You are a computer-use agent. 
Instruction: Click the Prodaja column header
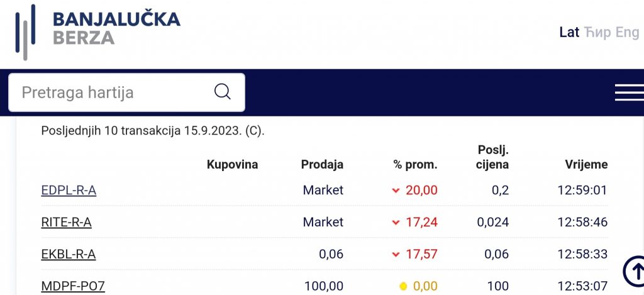click(323, 165)
